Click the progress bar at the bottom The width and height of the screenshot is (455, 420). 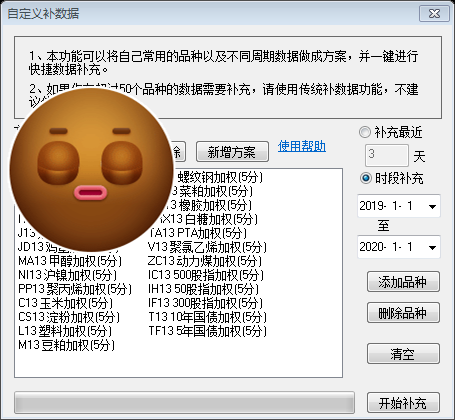click(x=184, y=403)
